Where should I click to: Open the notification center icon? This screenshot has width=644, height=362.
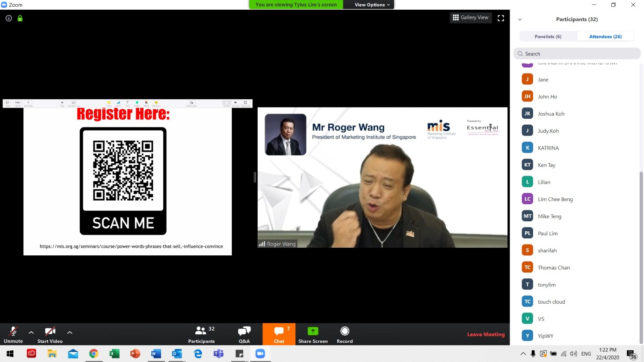(631, 354)
